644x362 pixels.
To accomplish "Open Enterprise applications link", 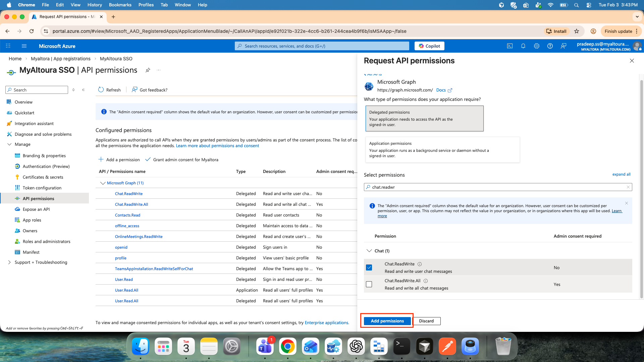I will point(326,322).
